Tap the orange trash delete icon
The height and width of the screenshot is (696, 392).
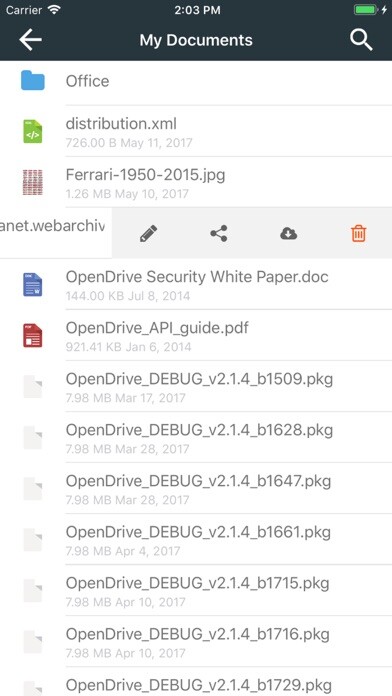[359, 233]
